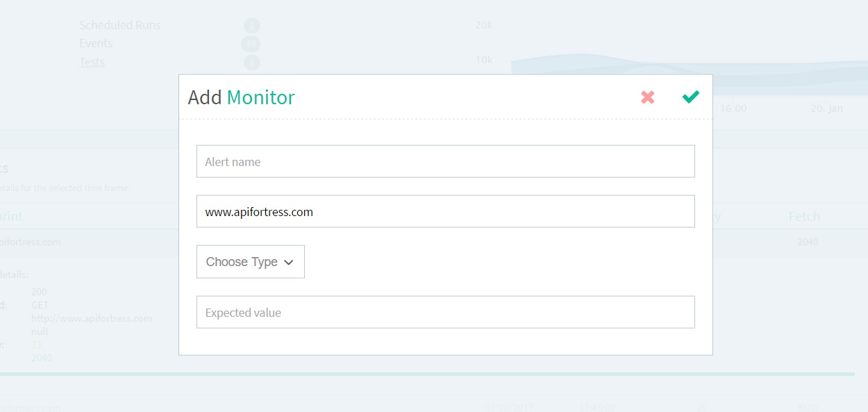Click the Events count badge
The image size is (868, 412).
pyautogui.click(x=251, y=44)
